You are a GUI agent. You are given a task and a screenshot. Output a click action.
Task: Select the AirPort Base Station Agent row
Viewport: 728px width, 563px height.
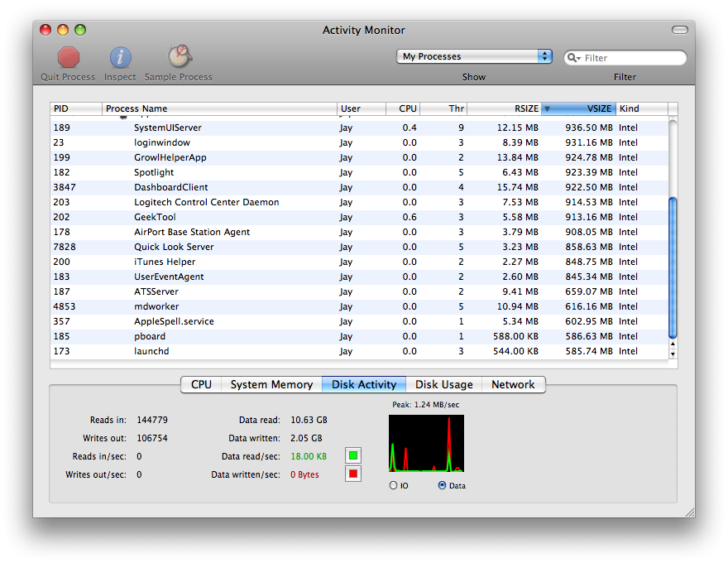359,232
